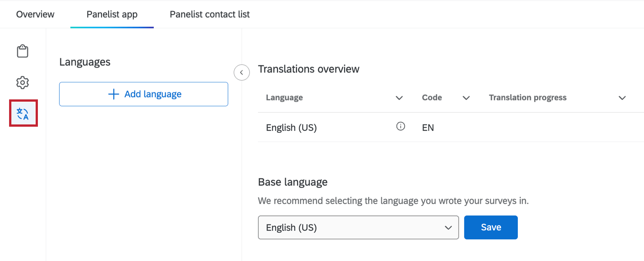Expand the Code column chevron
The height and width of the screenshot is (261, 644).
(x=466, y=98)
